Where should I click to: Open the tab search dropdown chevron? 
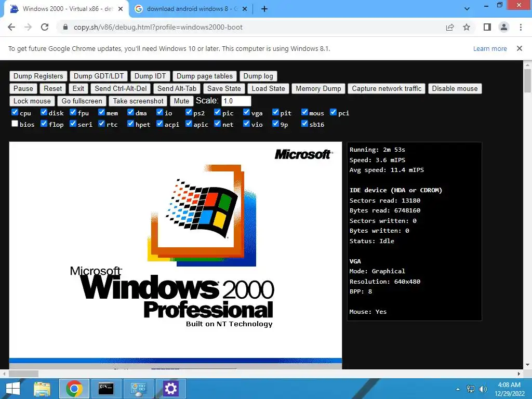(467, 9)
